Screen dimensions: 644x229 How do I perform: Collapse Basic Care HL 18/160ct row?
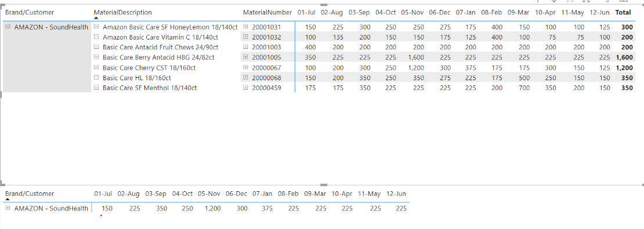(x=96, y=77)
